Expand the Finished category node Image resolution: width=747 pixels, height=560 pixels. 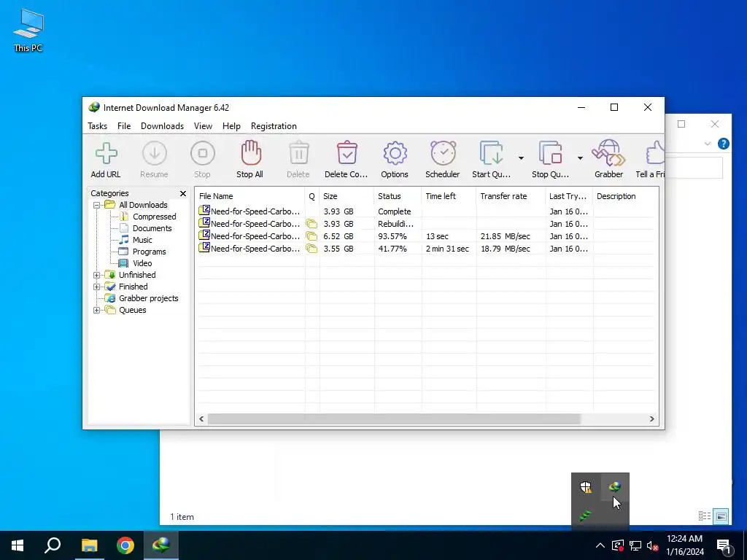coord(97,287)
